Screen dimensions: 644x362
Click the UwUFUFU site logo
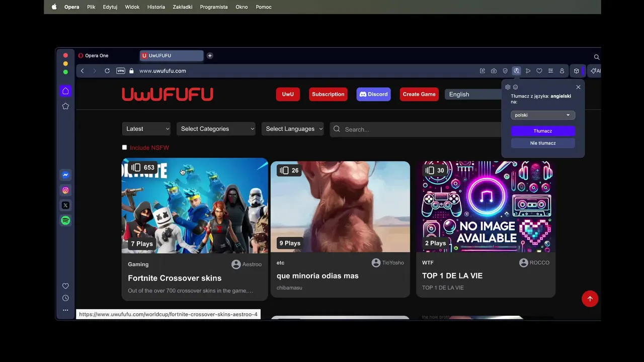[168, 94]
